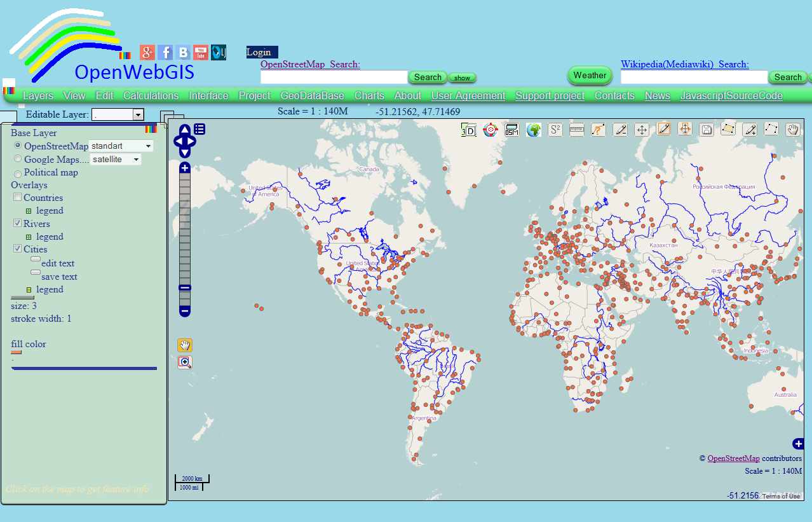Click the yellow hand pan icon on map
Image resolution: width=812 pixels, height=522 pixels.
[x=185, y=345]
